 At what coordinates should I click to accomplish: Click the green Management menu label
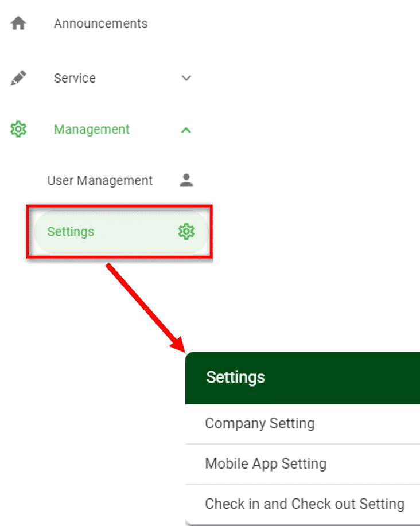92,130
